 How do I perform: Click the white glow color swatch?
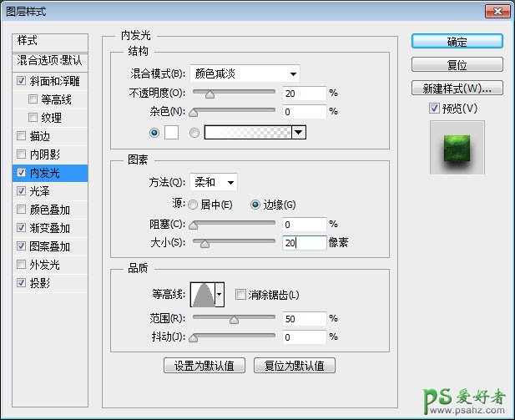[x=173, y=132]
